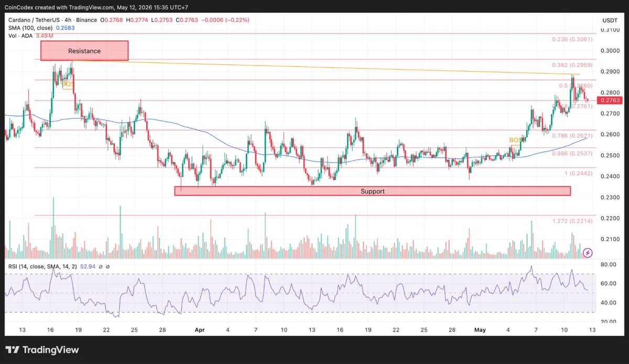Viewport: 629px width, 364px height.
Task: Click the SMA value 0.2583
Action: click(x=66, y=28)
